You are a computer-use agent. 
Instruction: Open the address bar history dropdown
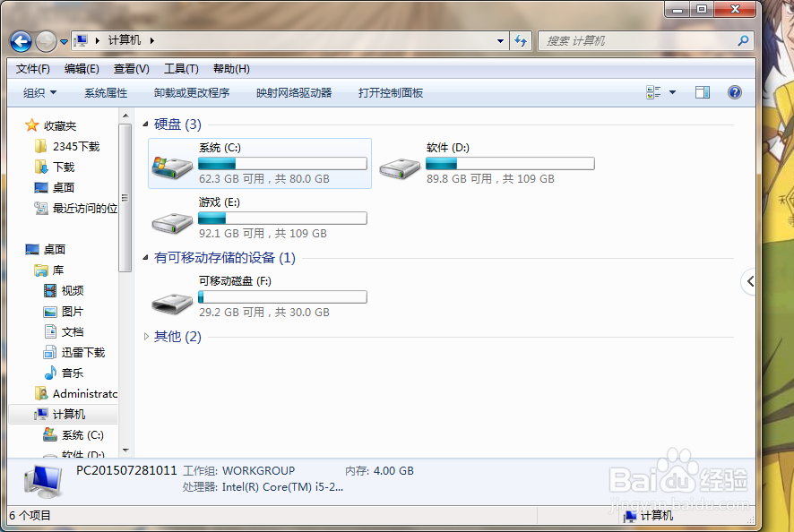coord(500,40)
